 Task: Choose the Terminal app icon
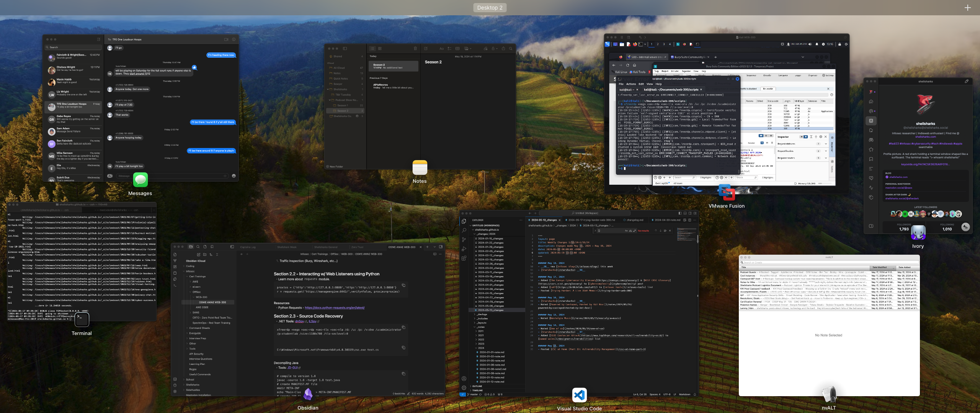[x=82, y=319]
